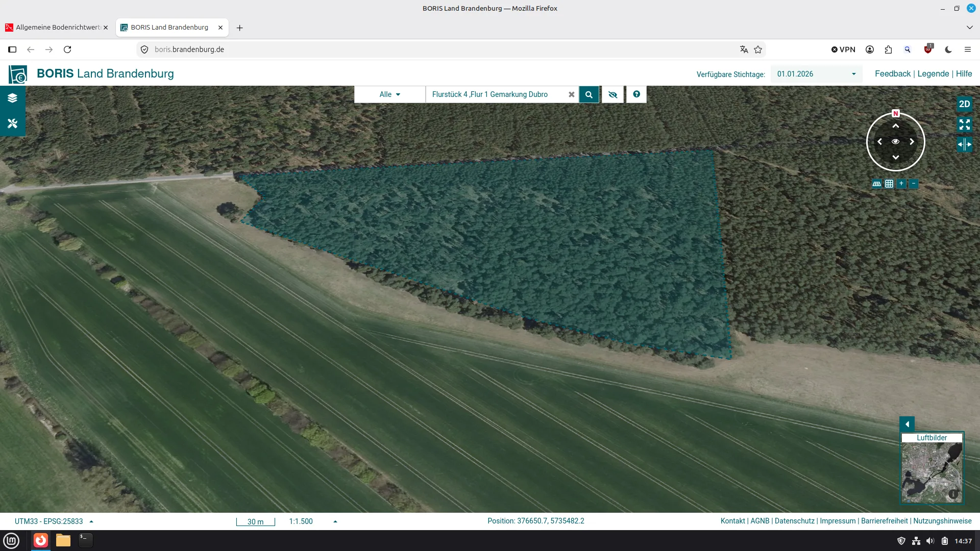The width and height of the screenshot is (980, 551).
Task: Toggle search result visibility with the crossed-eye button
Action: pyautogui.click(x=612, y=94)
